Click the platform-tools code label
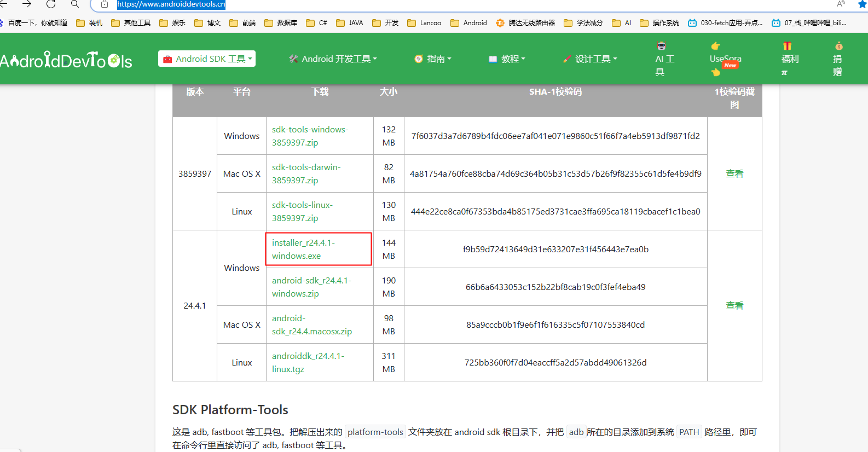This screenshot has width=868, height=452. click(375, 432)
